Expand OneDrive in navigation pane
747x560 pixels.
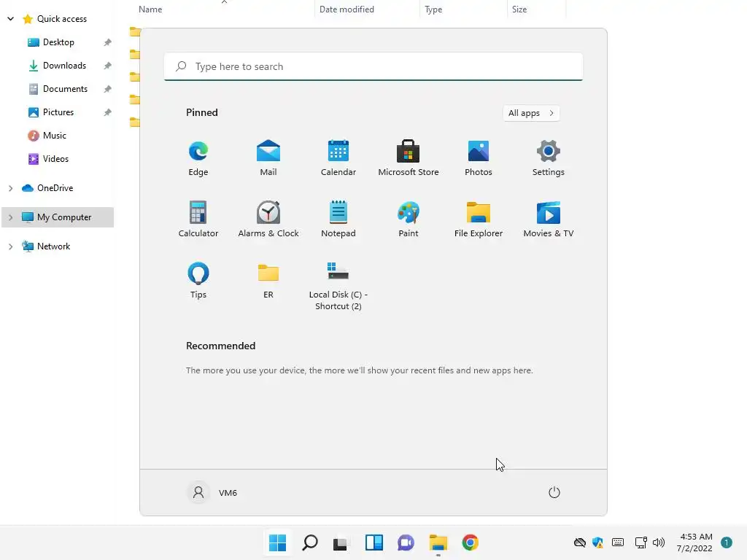10,188
